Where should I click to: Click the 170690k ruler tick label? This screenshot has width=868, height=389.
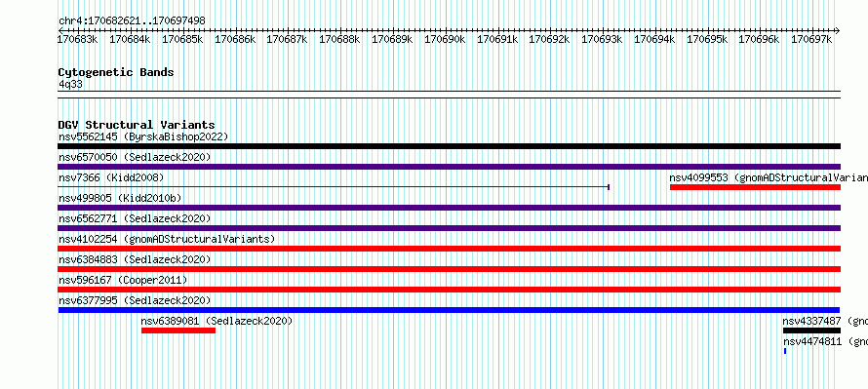coord(445,39)
